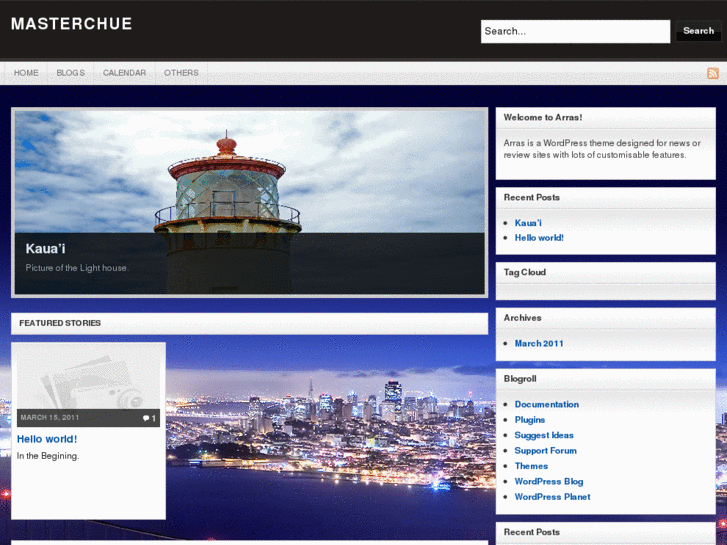Viewport: 727px width, 545px height.
Task: Click the 'Picture of the Light house.' caption
Action: [x=77, y=268]
